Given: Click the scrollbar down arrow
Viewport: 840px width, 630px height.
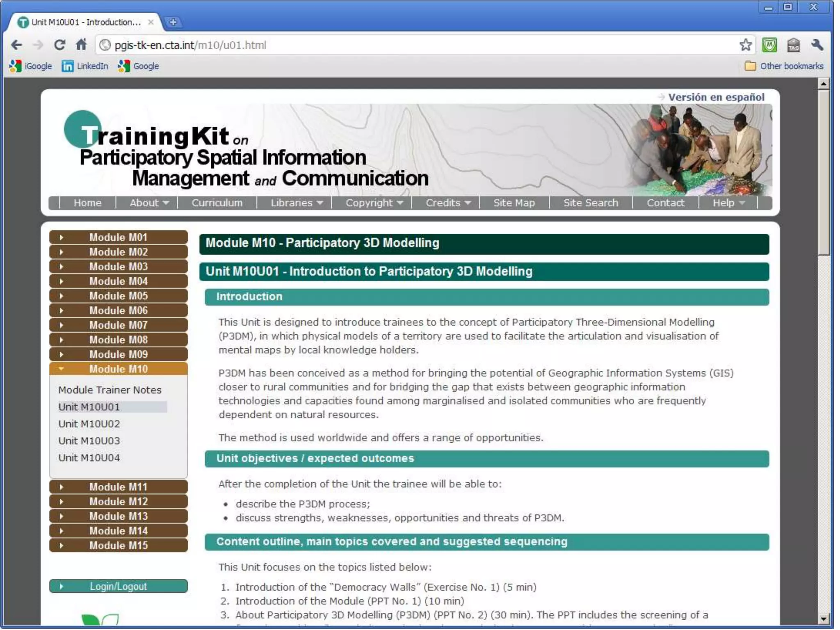Looking at the screenshot, I should (823, 619).
